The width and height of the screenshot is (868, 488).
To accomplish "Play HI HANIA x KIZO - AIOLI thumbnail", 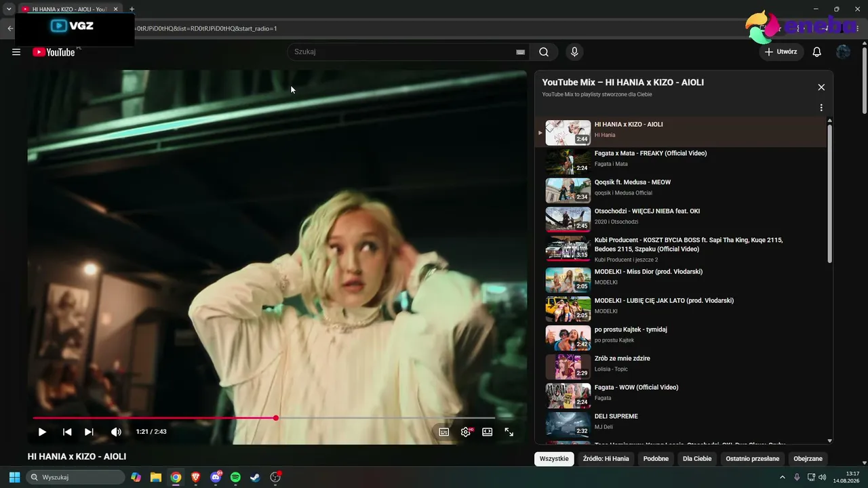I will (568, 133).
